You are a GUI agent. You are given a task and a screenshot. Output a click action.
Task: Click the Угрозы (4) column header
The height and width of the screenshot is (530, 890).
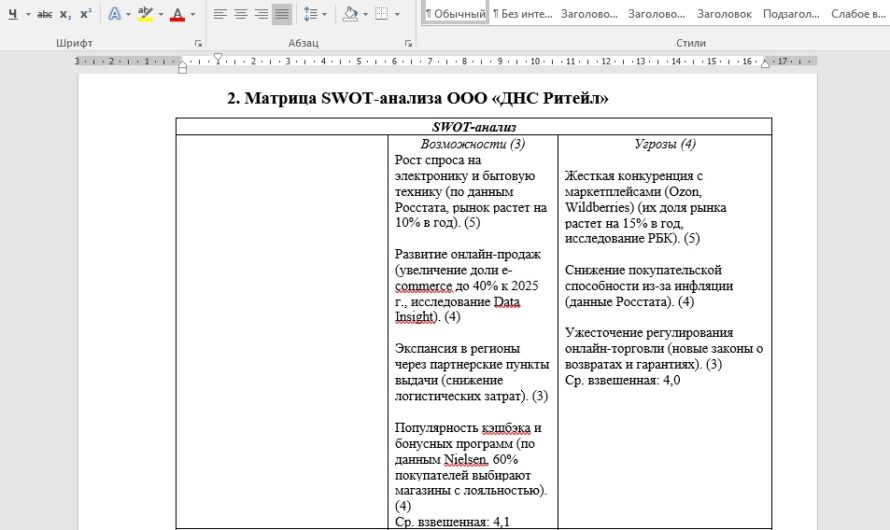pos(665,144)
